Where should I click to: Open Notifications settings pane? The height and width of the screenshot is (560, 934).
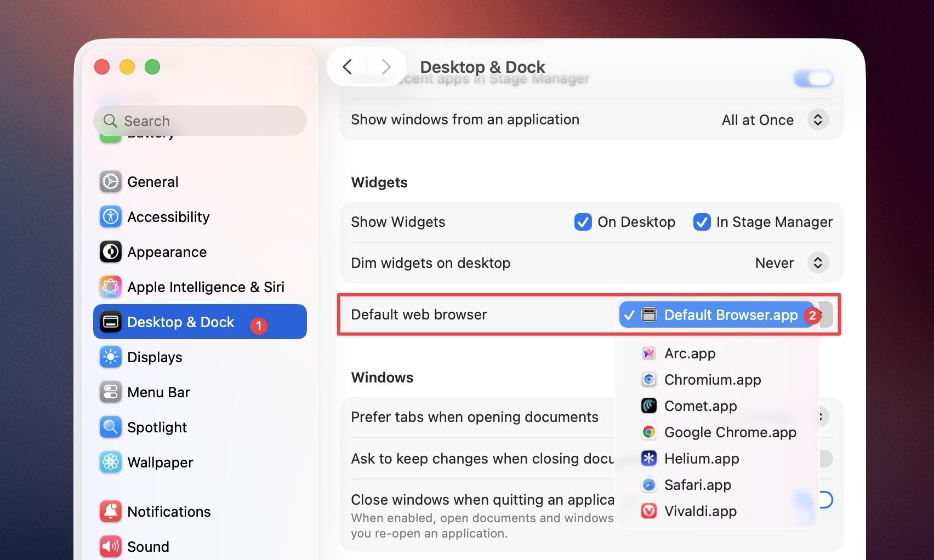(x=200, y=512)
